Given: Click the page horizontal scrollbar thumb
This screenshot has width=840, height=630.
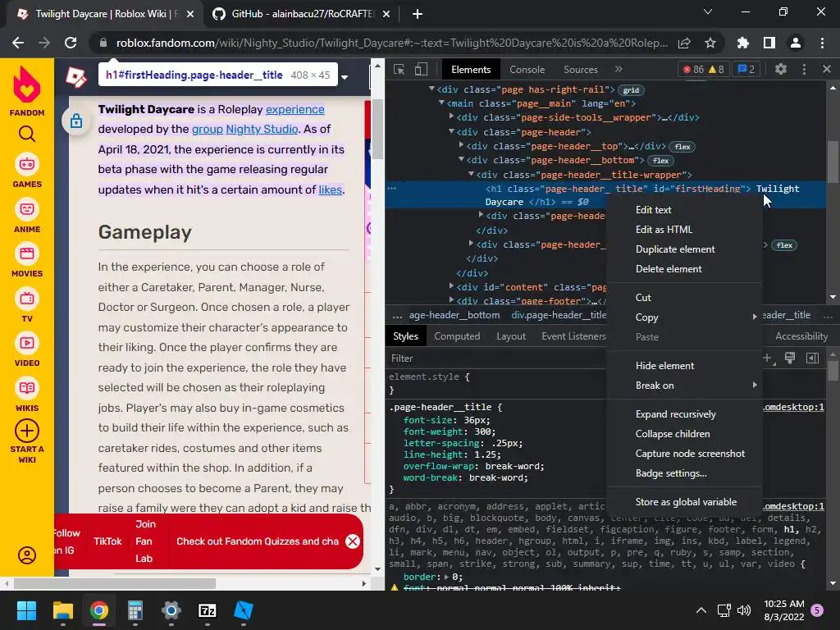Looking at the screenshot, I should (x=115, y=583).
